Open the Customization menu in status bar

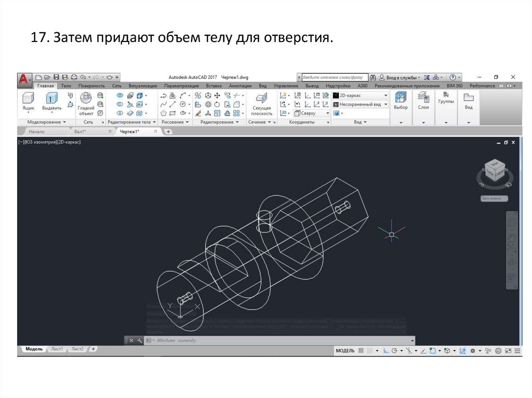pyautogui.click(x=517, y=351)
